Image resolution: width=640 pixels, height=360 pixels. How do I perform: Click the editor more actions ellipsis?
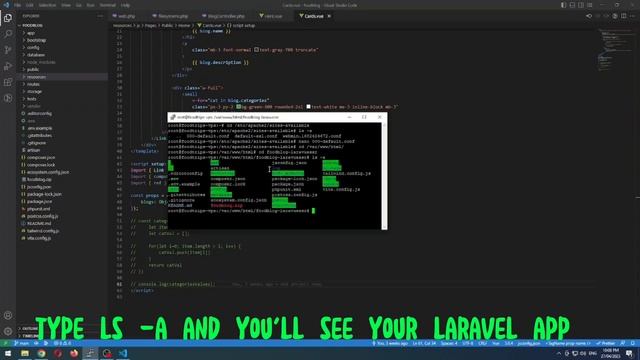coord(632,16)
